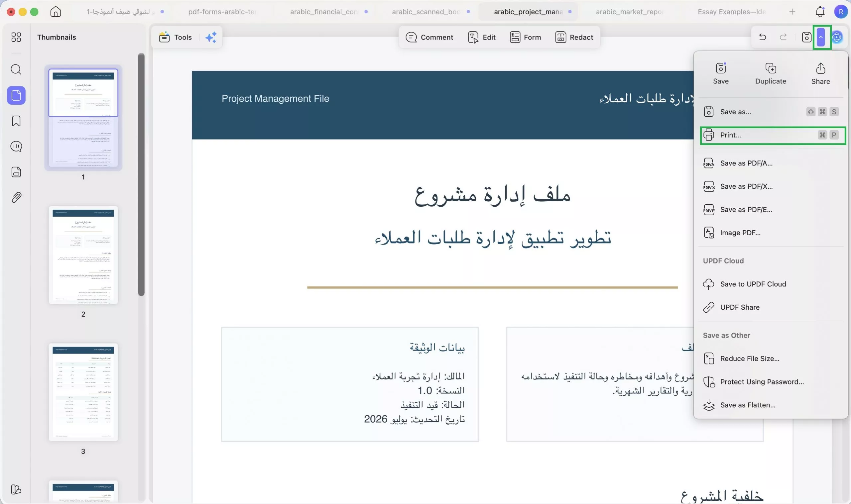Screen dimensions: 851x504
Task: Open the Bookmarks panel icon
Action: (16, 121)
